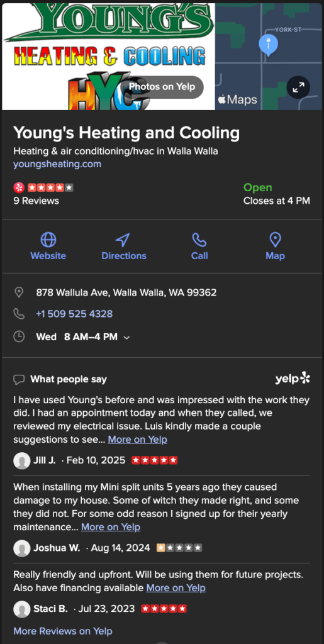Click the Apple Maps label on map
Image resolution: width=324 pixels, height=644 pixels.
click(237, 100)
